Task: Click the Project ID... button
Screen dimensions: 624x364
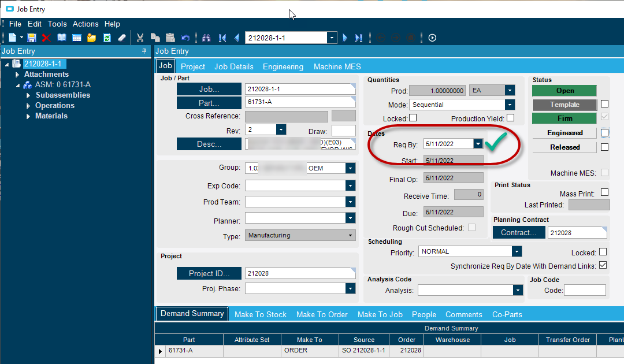Action: (209, 273)
